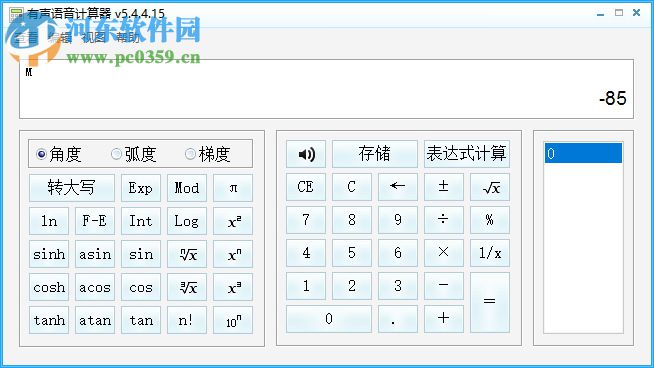Screen dimensions: 654x368
Task: Click the asin button
Action: click(95, 254)
